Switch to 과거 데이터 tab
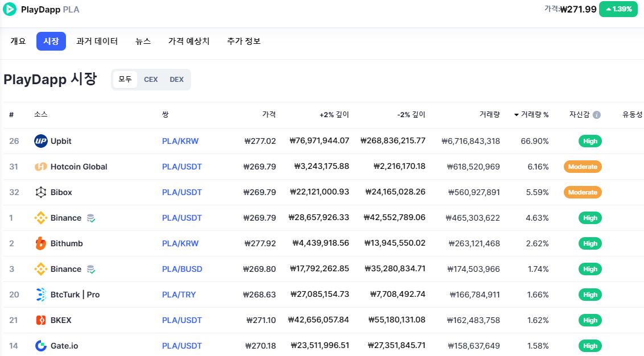Viewport: 644px width, 356px height. coord(97,41)
